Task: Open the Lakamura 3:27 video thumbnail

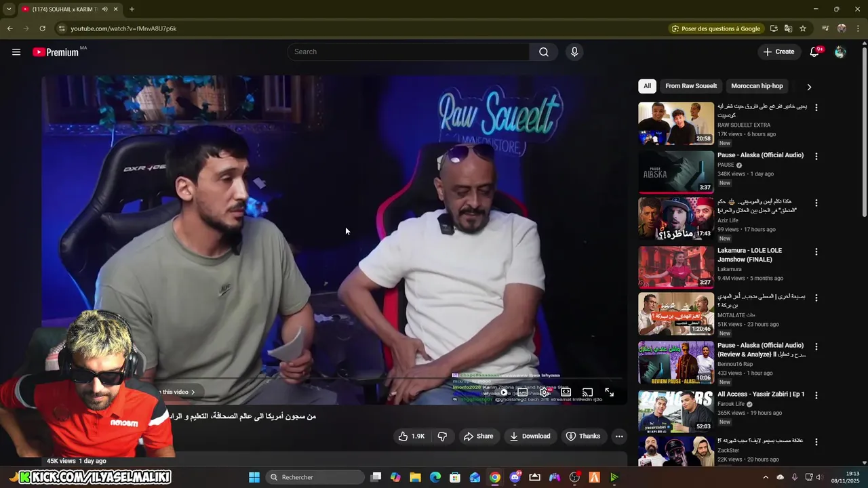Action: [676, 267]
